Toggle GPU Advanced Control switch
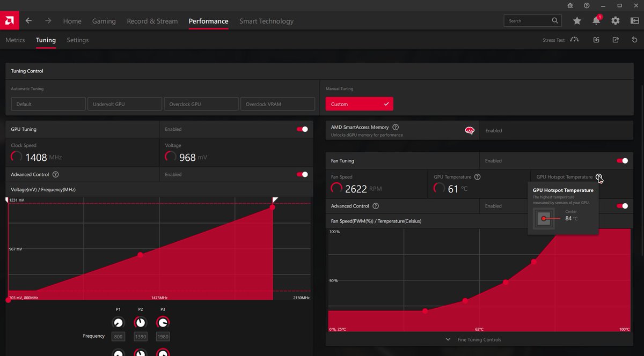 tap(303, 174)
